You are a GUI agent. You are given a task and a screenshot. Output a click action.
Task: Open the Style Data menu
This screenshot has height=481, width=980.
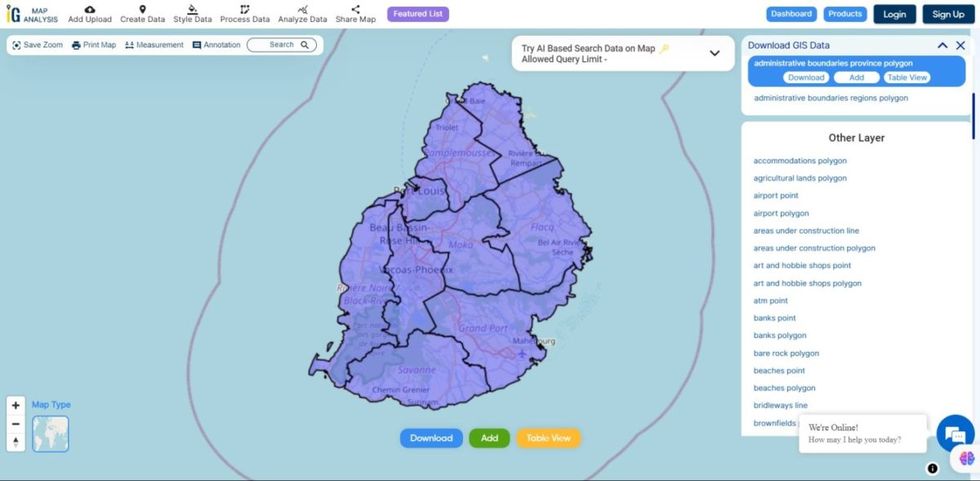pyautogui.click(x=192, y=10)
